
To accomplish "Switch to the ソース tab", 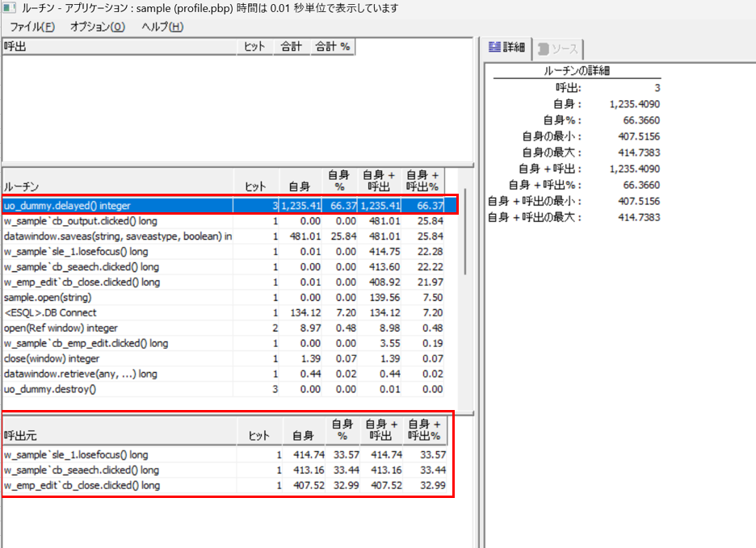I will (558, 49).
